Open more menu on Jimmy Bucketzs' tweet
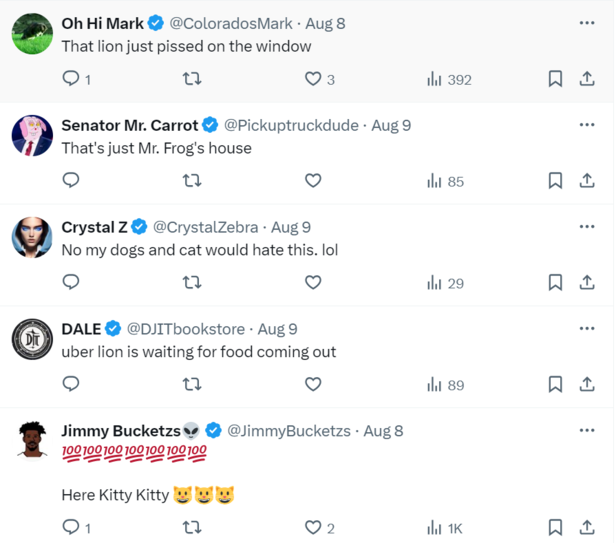The width and height of the screenshot is (616, 543). click(587, 430)
